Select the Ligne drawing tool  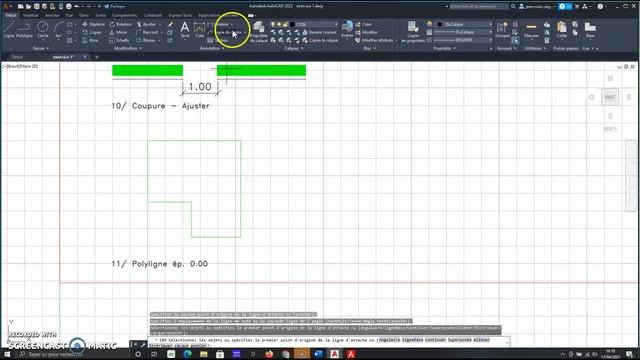pyautogui.click(x=9, y=30)
